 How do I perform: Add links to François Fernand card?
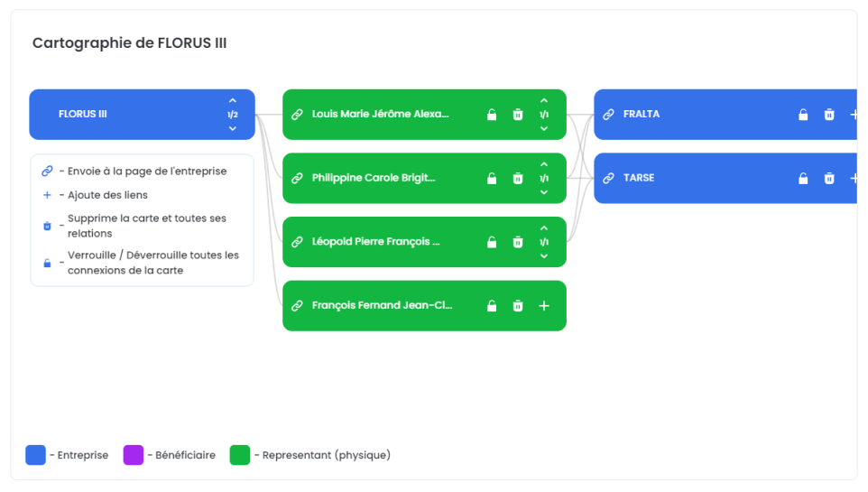544,306
